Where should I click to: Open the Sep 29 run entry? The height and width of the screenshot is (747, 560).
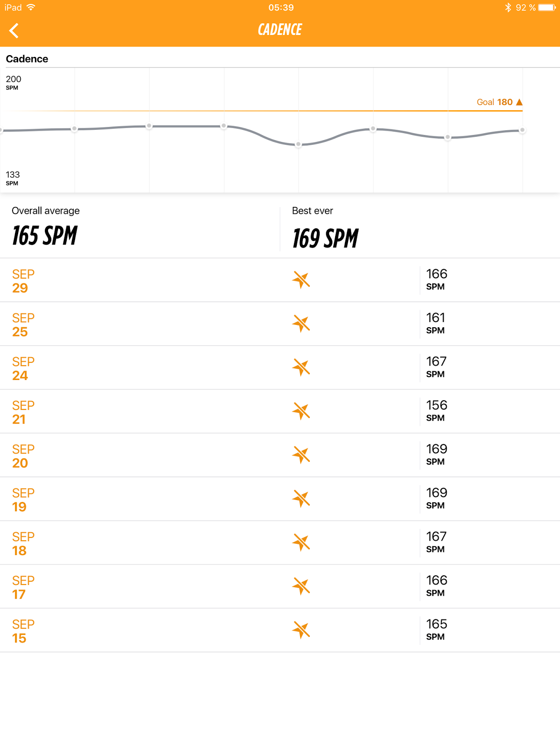[x=280, y=280]
